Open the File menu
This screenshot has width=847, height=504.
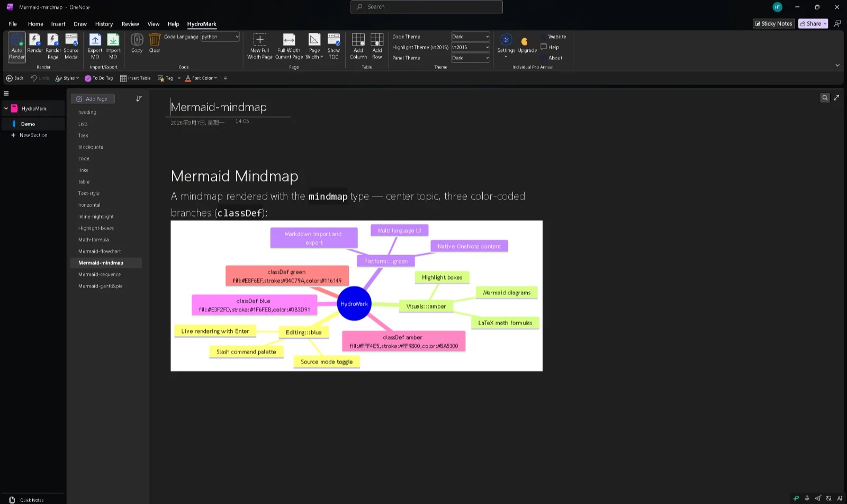tap(13, 24)
